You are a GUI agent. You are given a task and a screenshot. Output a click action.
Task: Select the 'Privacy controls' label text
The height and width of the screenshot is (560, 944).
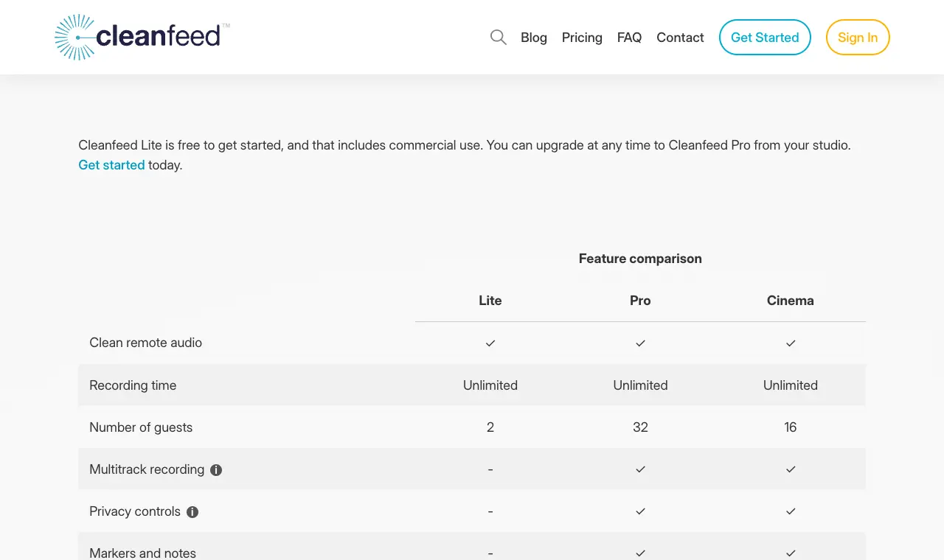click(135, 511)
